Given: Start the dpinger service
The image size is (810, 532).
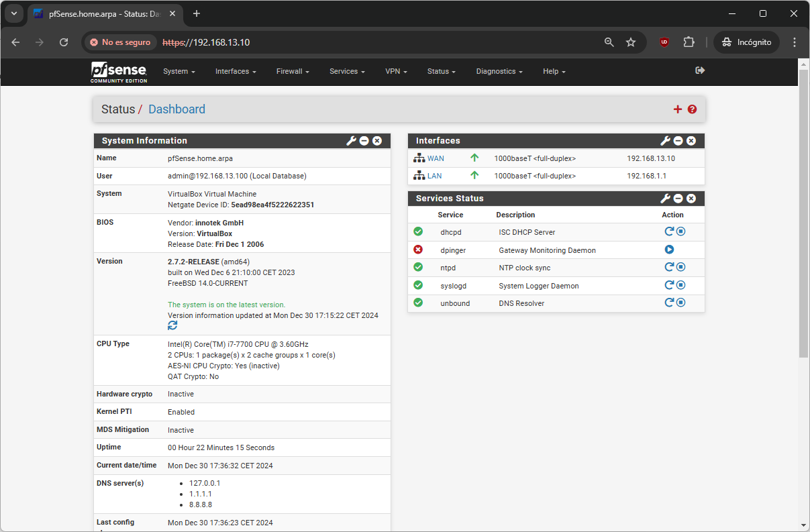Looking at the screenshot, I should pos(669,250).
